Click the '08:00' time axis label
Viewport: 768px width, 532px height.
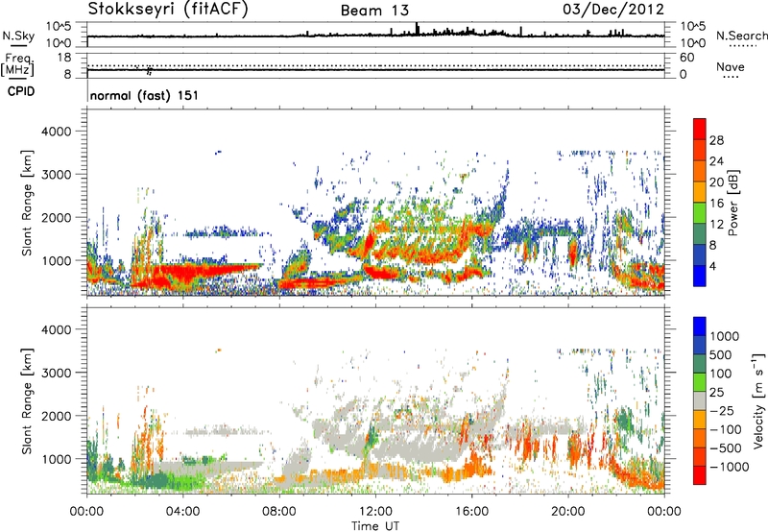tap(278, 512)
